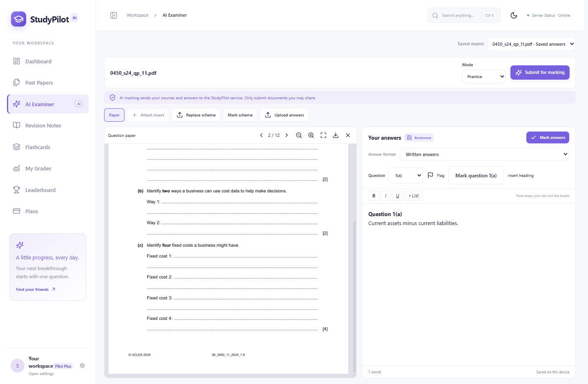Open Plans in the sidebar
Viewport: 588px width, 384px height.
(x=48, y=211)
